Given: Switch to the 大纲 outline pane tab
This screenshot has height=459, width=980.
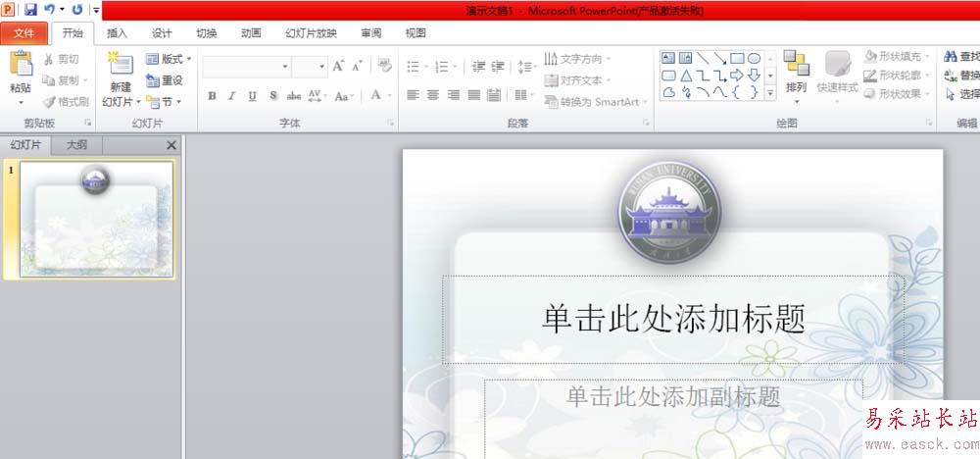Looking at the screenshot, I should (x=76, y=145).
